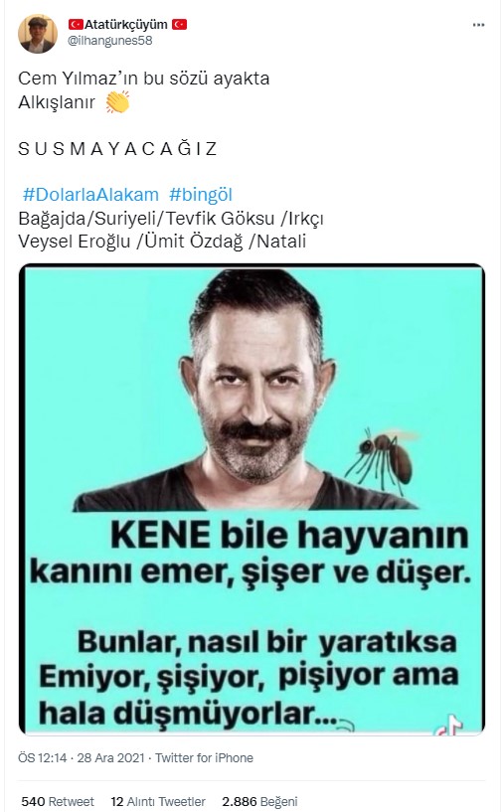Open the #bingöl hashtag

point(201,195)
